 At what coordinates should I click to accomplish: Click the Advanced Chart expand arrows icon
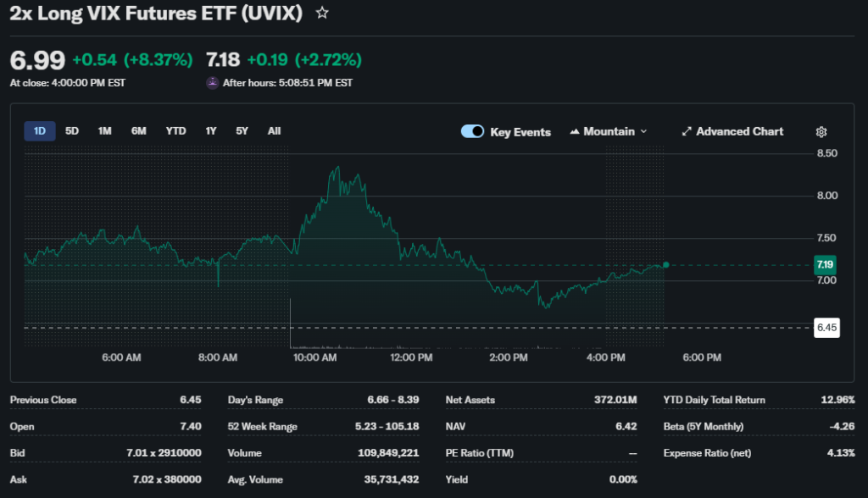click(x=687, y=132)
